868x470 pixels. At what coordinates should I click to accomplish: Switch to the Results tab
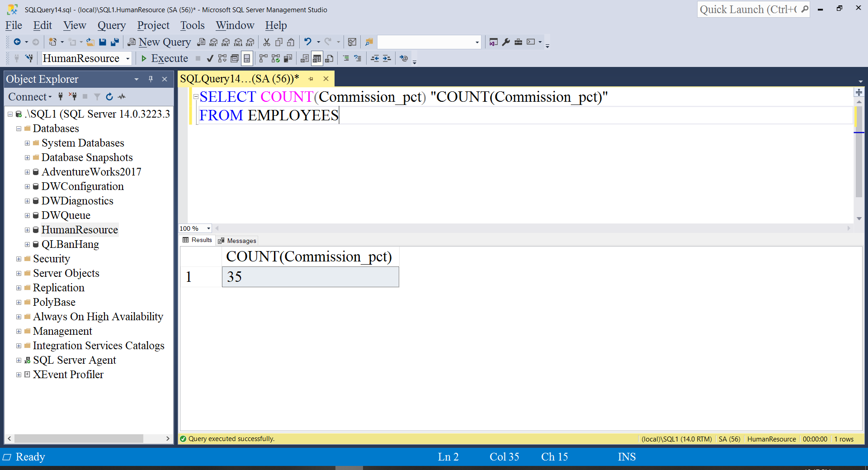click(197, 240)
